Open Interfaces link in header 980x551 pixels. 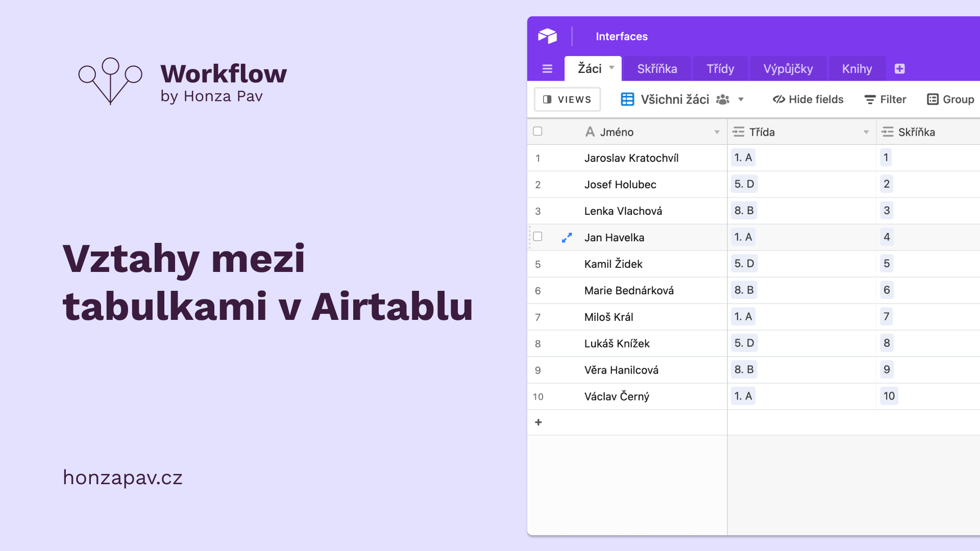621,36
